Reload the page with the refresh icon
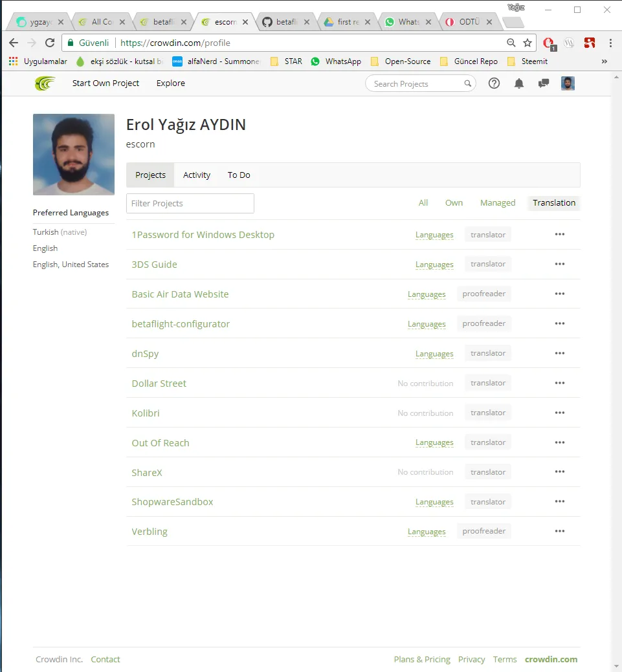The height and width of the screenshot is (672, 622). click(x=50, y=43)
